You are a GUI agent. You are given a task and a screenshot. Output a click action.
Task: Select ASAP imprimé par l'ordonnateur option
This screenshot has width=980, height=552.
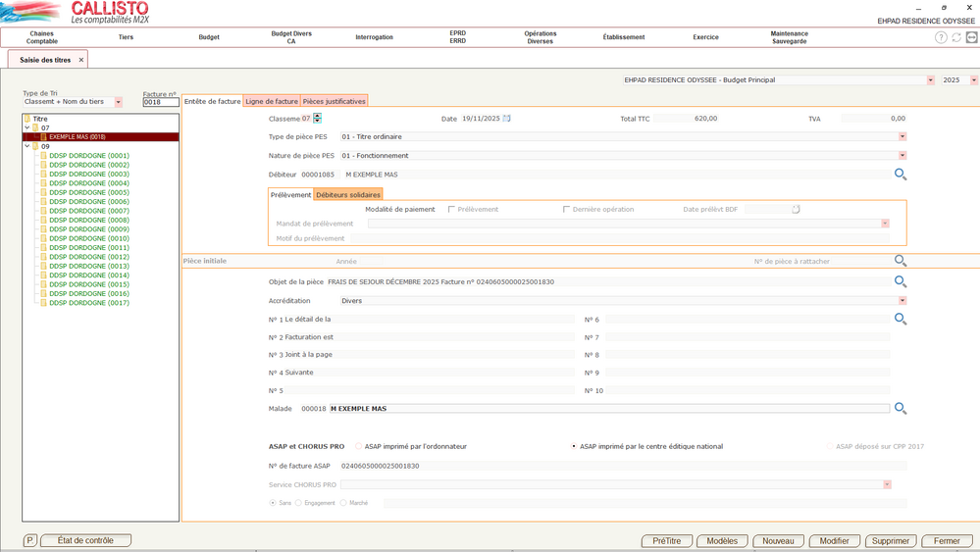(359, 446)
